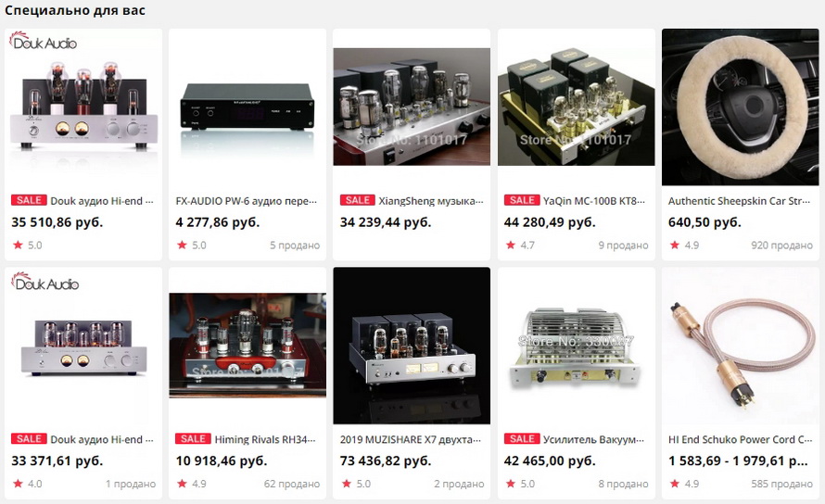This screenshot has height=504, width=825.
Task: Open the Himing Rivals RH34 title link
Action: pyautogui.click(x=265, y=439)
